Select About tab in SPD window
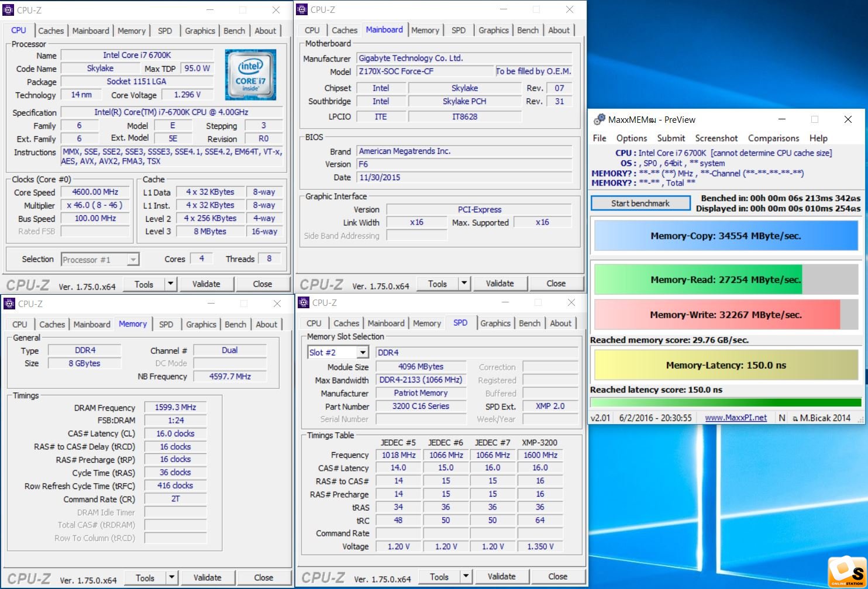The width and height of the screenshot is (868, 589). tap(560, 323)
